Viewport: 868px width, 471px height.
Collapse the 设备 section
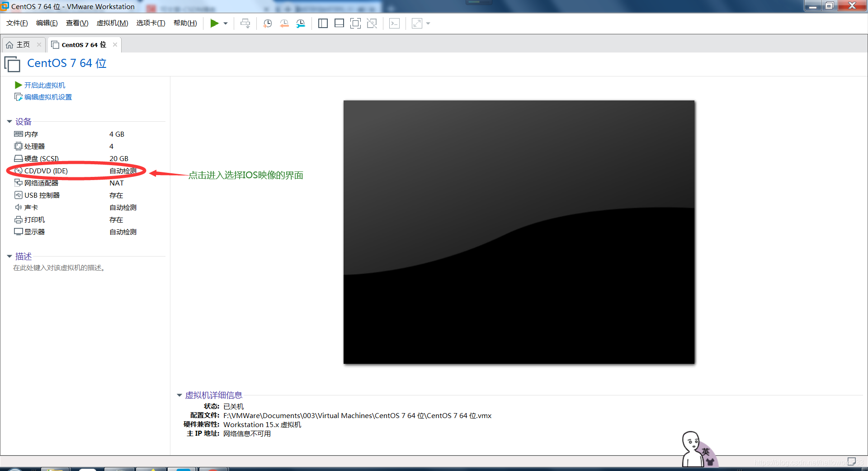point(9,121)
